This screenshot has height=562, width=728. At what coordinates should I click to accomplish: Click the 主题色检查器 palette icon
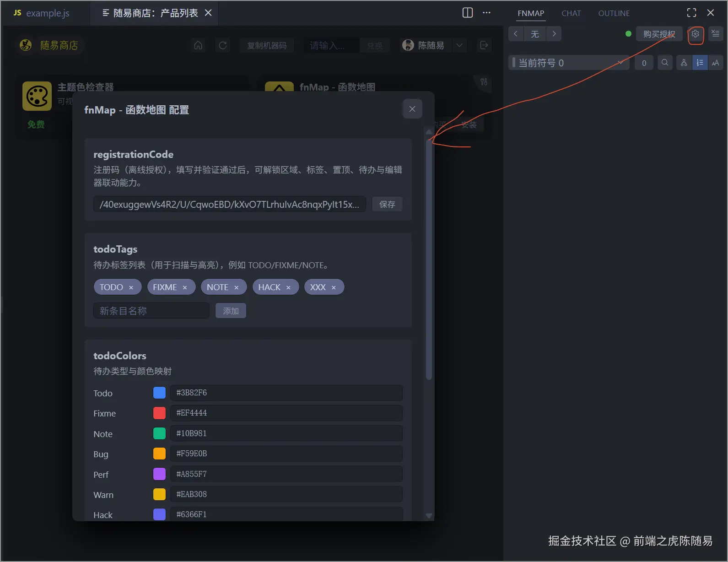tap(37, 96)
